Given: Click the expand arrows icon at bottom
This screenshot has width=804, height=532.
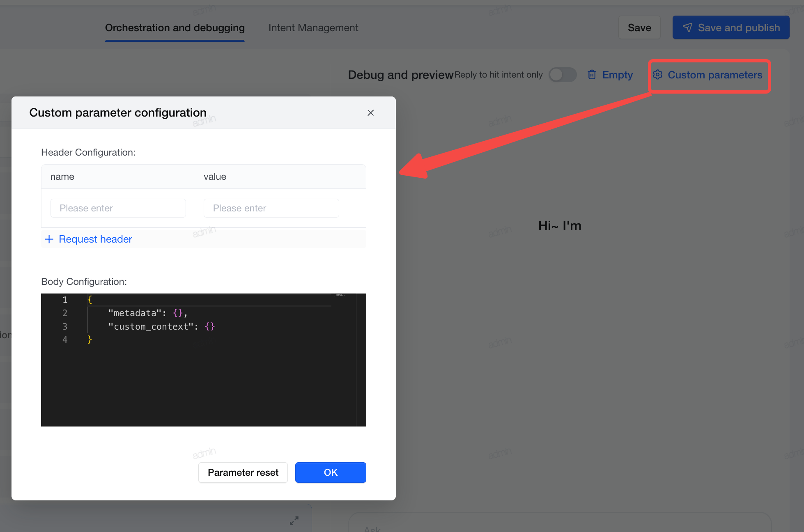Looking at the screenshot, I should coord(294,521).
